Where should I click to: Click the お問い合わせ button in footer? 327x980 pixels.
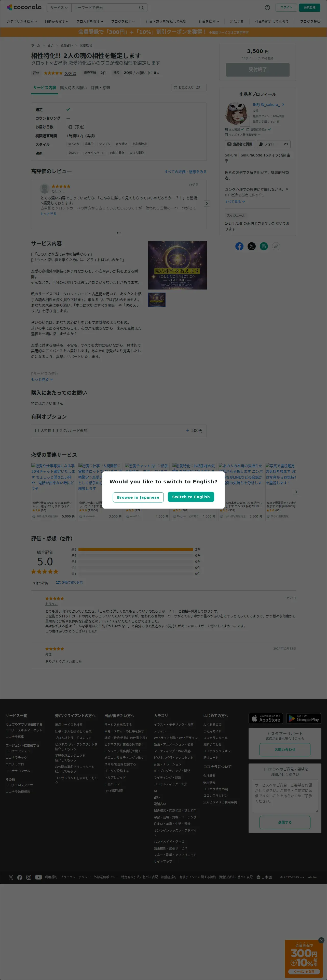285,750
